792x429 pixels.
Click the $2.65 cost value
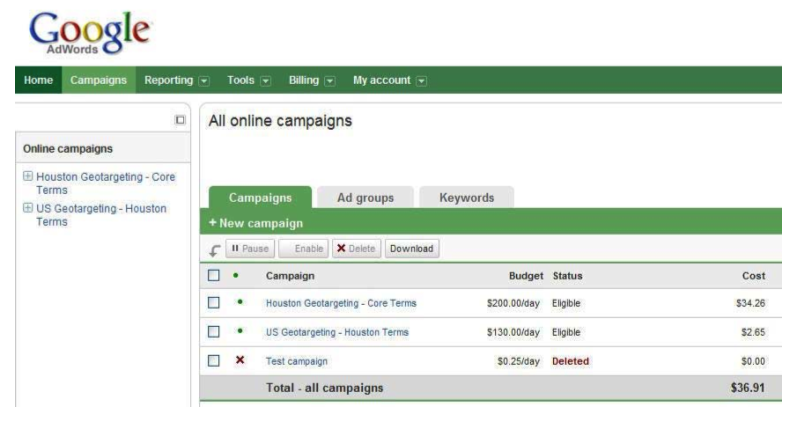753,332
